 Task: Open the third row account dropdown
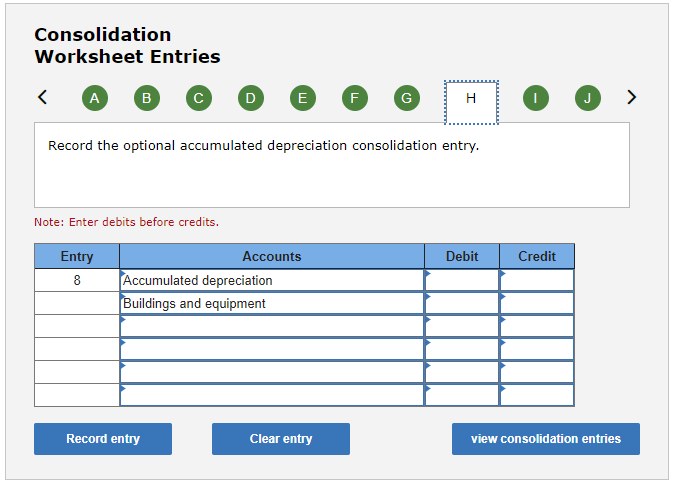click(x=272, y=326)
